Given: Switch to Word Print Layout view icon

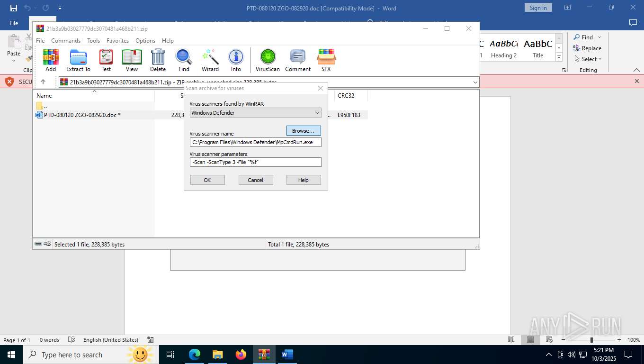Looking at the screenshot, I should (x=530, y=340).
